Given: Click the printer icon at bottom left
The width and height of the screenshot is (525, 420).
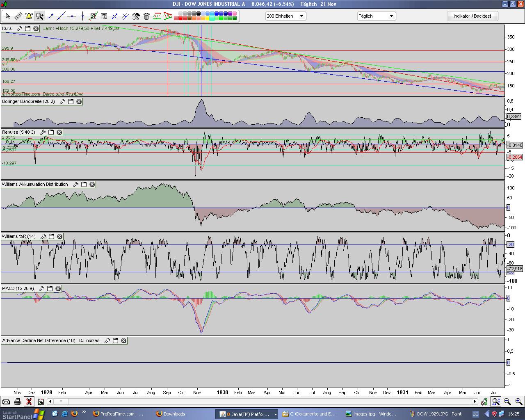Looking at the screenshot, I should pyautogui.click(x=17, y=402).
